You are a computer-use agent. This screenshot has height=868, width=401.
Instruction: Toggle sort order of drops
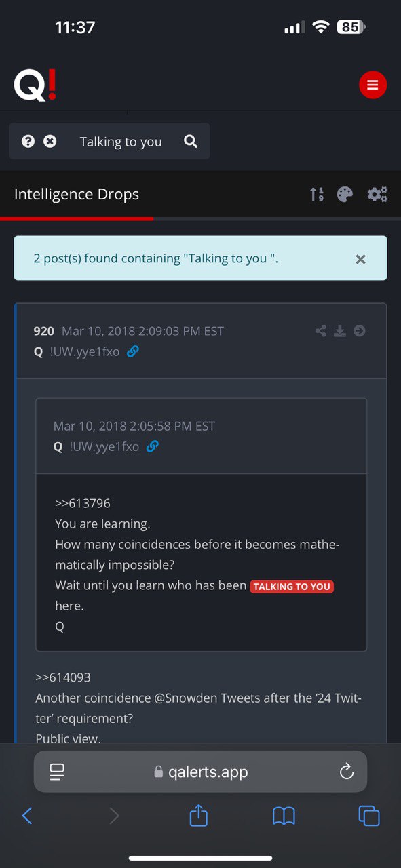click(x=317, y=195)
